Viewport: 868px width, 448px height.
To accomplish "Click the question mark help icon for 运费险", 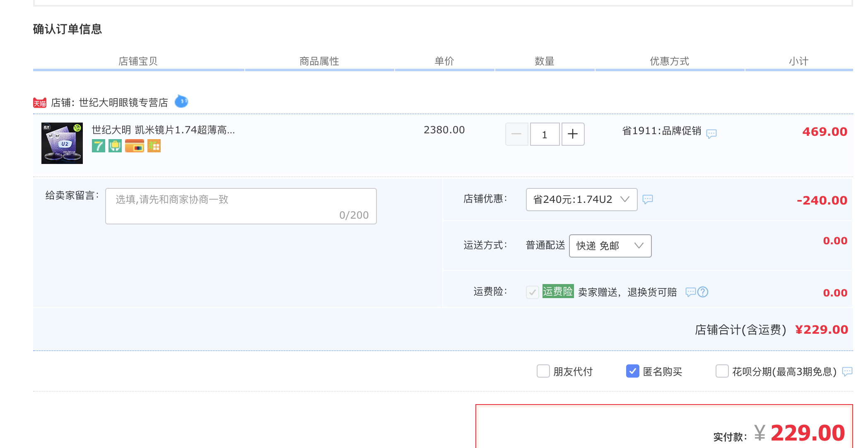I will 703,292.
